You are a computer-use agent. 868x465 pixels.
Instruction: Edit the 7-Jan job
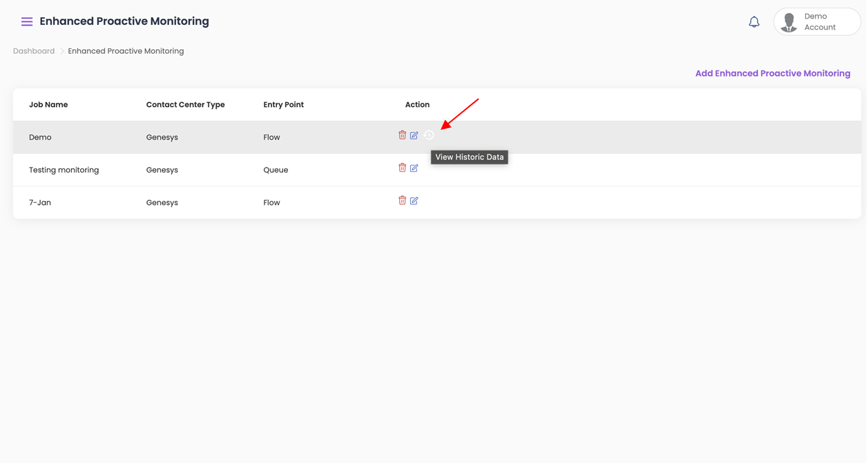414,201
